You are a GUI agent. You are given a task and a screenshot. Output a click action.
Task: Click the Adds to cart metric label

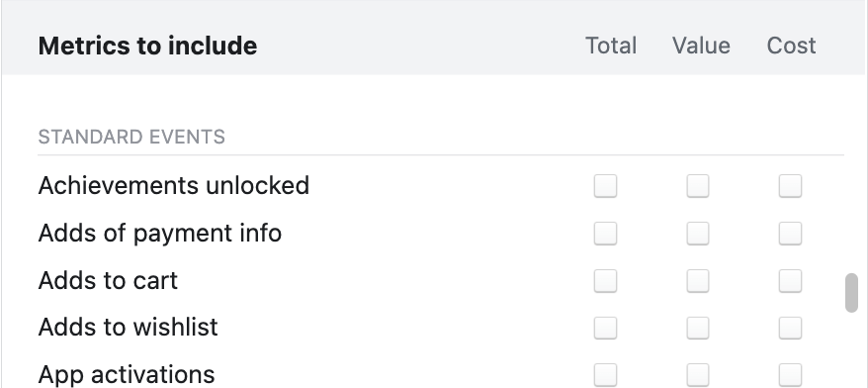click(108, 280)
